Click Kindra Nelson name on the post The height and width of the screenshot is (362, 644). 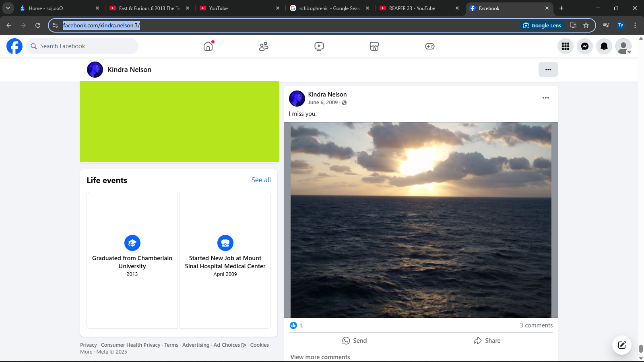(327, 95)
